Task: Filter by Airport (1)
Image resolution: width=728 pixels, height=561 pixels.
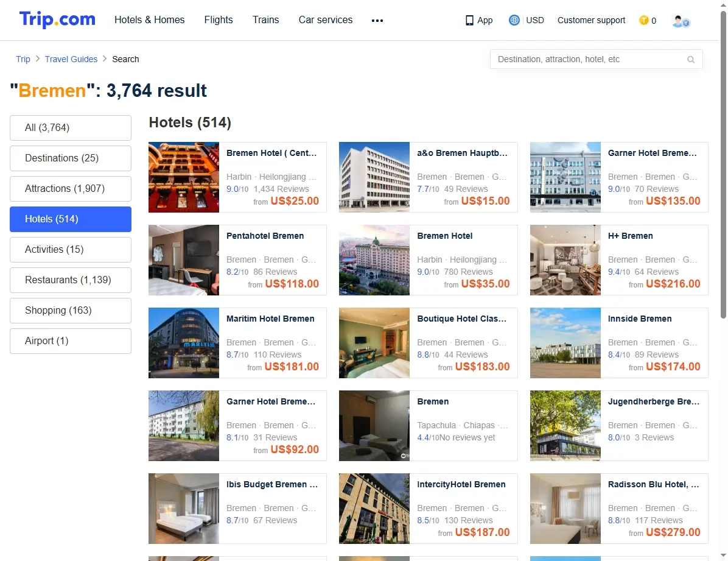Action: coord(71,340)
